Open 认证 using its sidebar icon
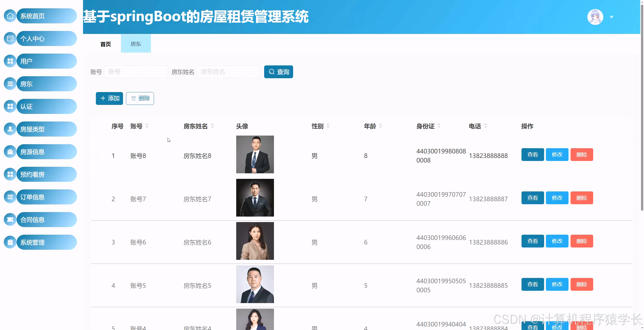Viewport: 644px width, 330px height. (x=10, y=106)
